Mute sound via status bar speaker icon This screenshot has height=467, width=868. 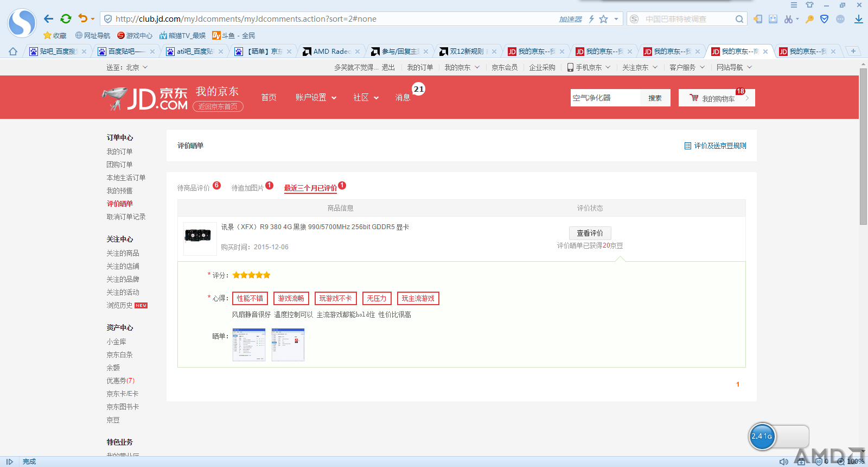784,462
